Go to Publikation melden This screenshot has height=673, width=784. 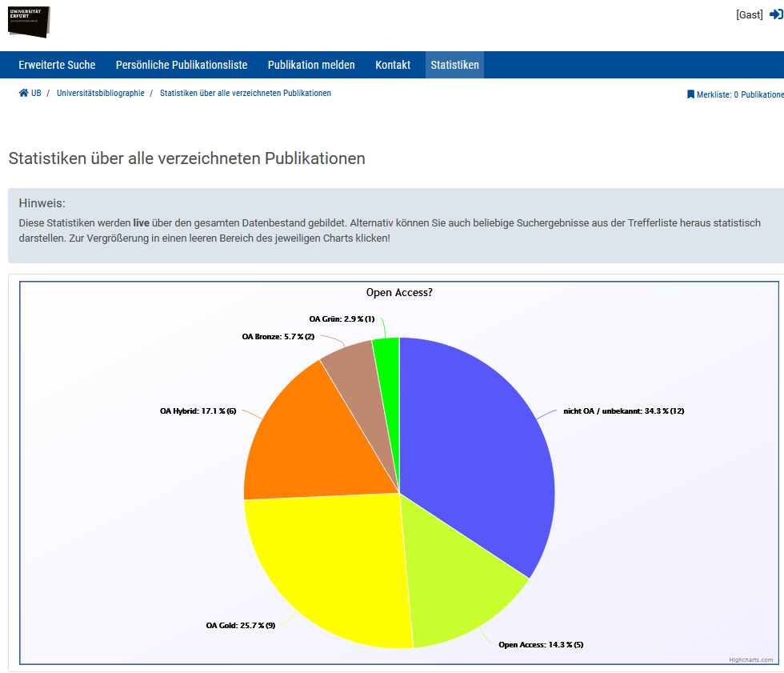tap(311, 65)
